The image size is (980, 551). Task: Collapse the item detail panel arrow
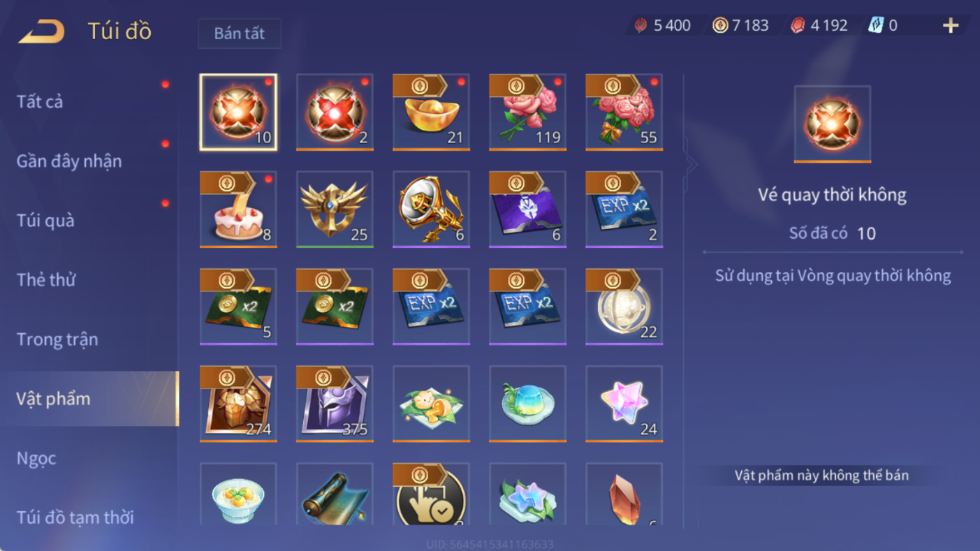[x=691, y=165]
